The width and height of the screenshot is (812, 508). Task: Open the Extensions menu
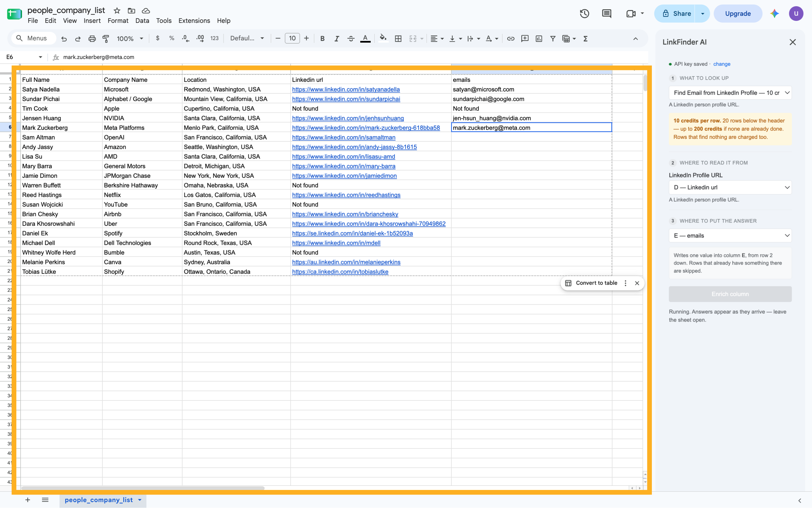(x=194, y=21)
